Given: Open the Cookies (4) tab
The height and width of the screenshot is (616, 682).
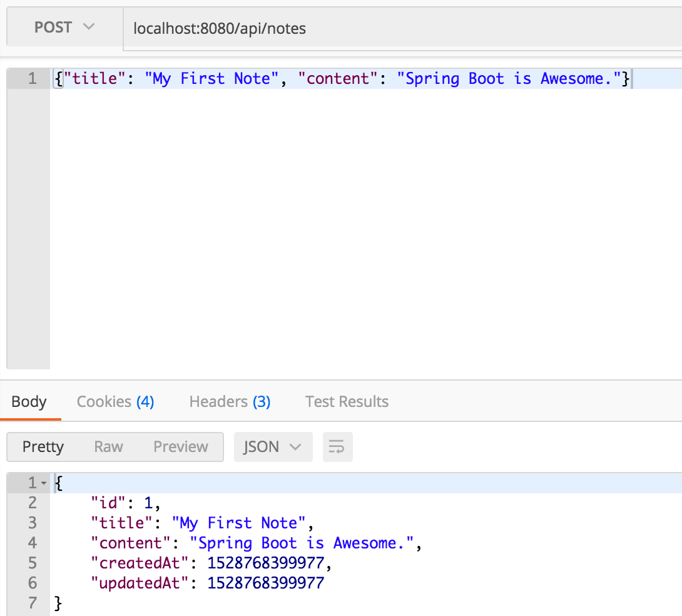Looking at the screenshot, I should pyautogui.click(x=115, y=401).
